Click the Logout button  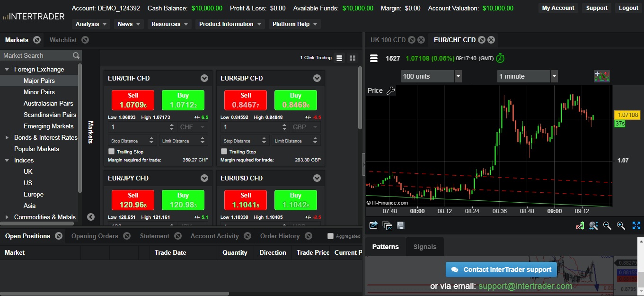pos(628,8)
